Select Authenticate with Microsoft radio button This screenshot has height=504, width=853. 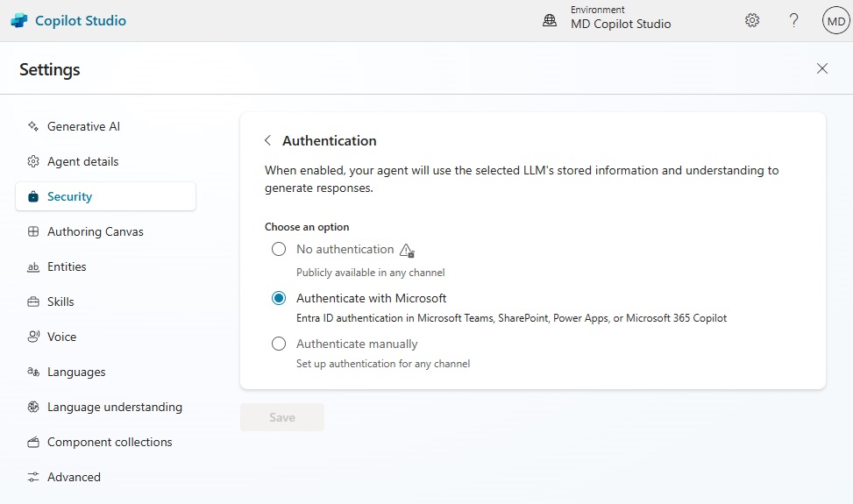pyautogui.click(x=279, y=298)
